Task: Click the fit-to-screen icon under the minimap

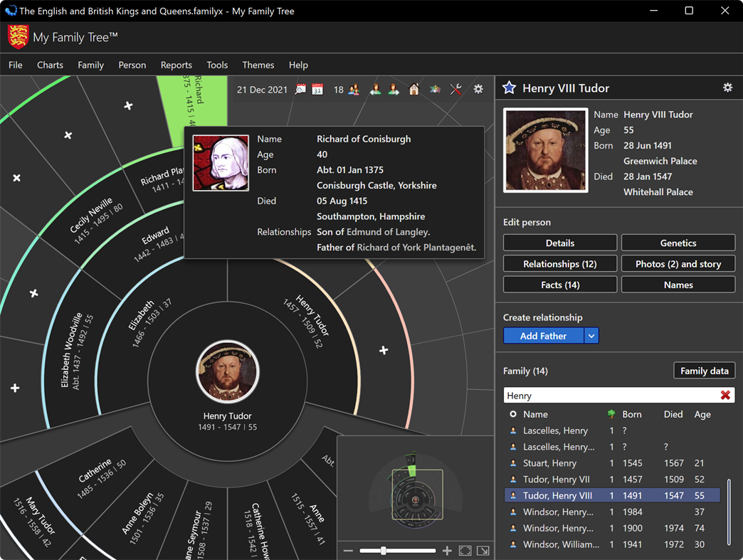Action: 465,550
